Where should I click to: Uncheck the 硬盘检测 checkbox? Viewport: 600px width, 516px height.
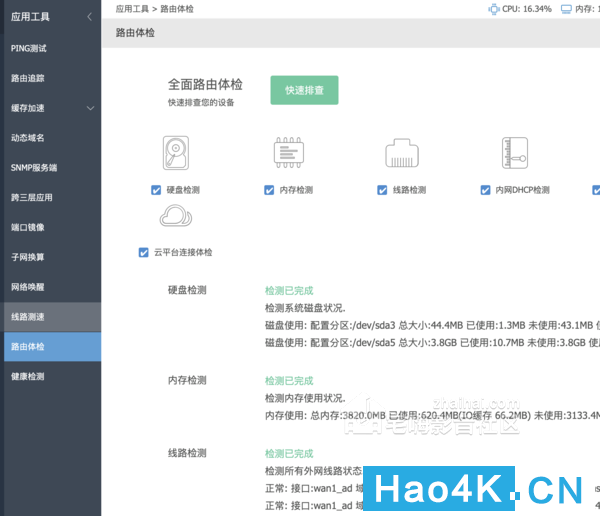pos(156,190)
